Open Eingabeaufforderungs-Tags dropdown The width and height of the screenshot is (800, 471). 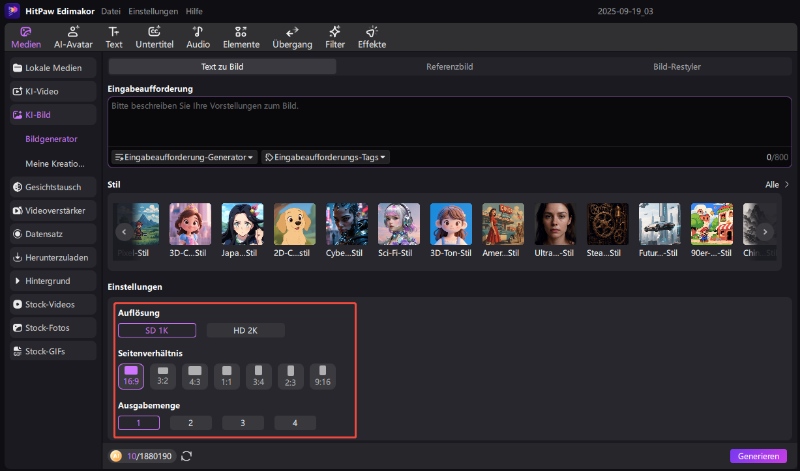point(326,157)
